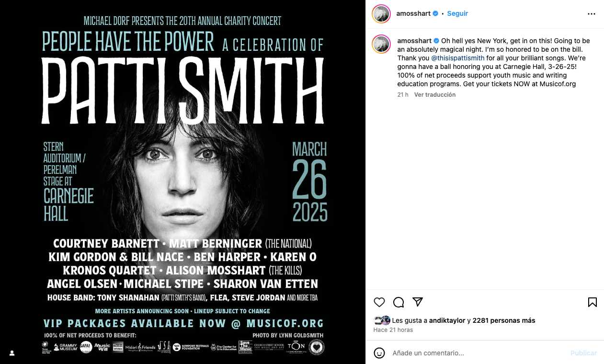The height and width of the screenshot is (364, 604).
Task: Click the verified badge next to amosshart
Action: point(436,13)
